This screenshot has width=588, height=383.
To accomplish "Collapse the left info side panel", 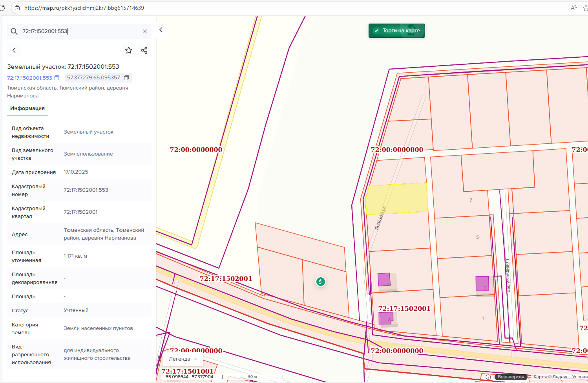I will [161, 30].
